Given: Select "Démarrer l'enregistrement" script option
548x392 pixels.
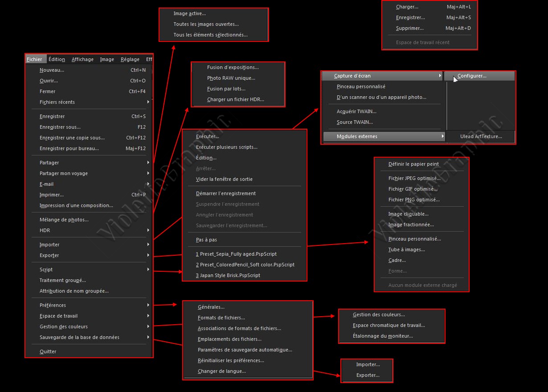Looking at the screenshot, I should point(225,193).
